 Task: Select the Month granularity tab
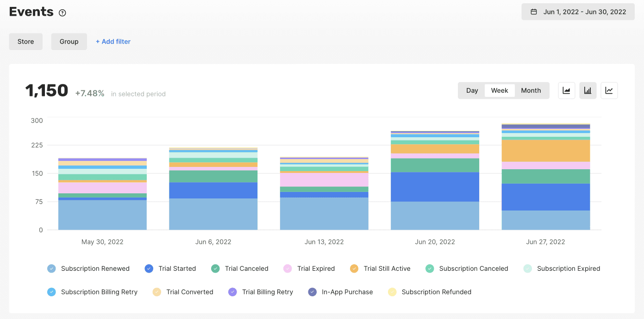click(531, 90)
